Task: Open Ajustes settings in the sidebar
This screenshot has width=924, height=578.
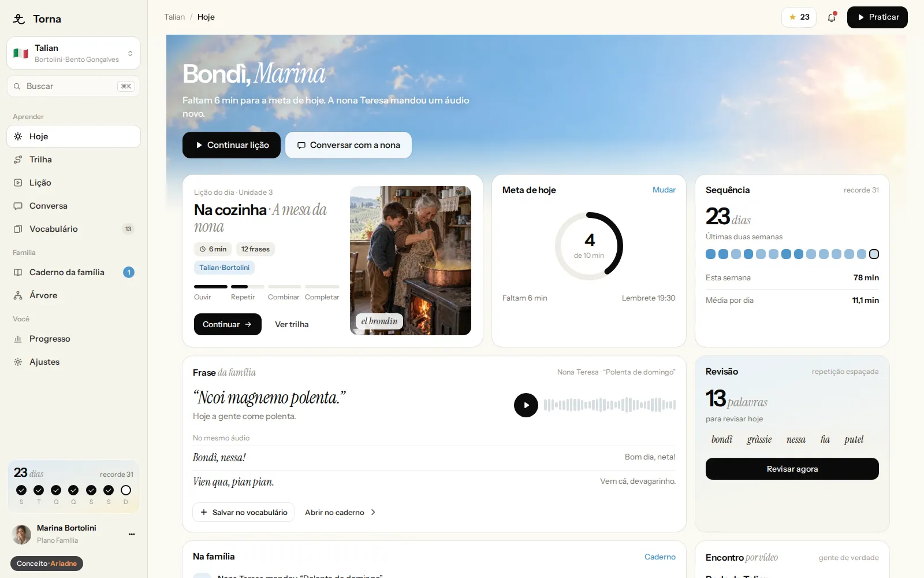Action: 73,362
